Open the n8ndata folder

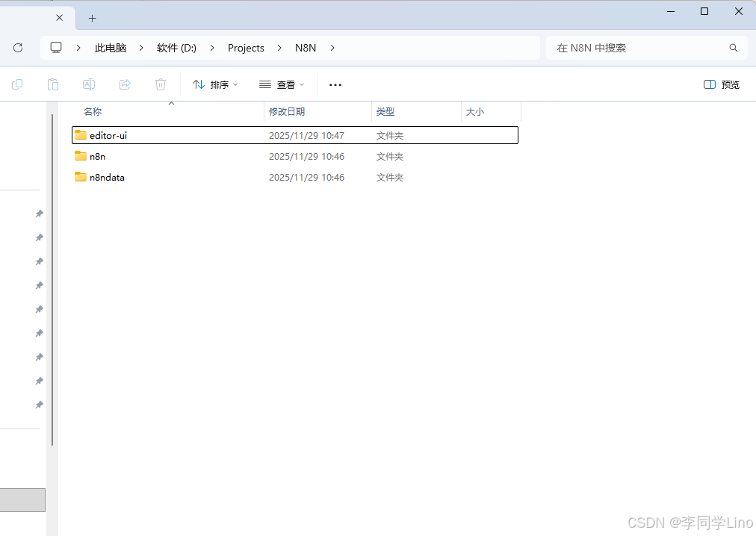pyautogui.click(x=107, y=177)
